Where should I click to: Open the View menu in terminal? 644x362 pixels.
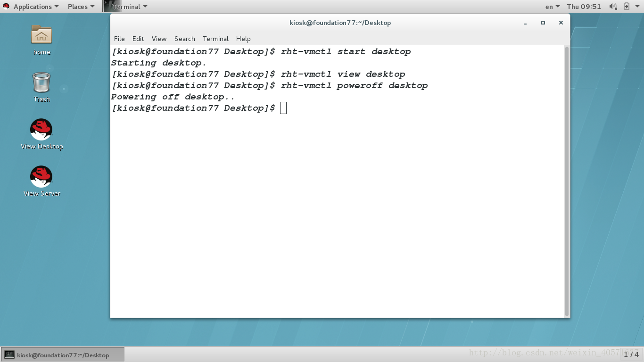click(x=159, y=39)
